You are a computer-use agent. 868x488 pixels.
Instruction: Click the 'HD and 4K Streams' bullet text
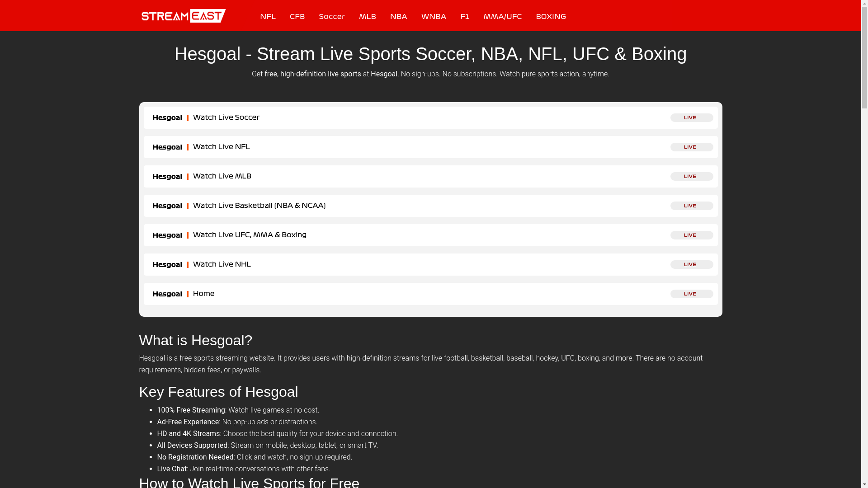189,433
